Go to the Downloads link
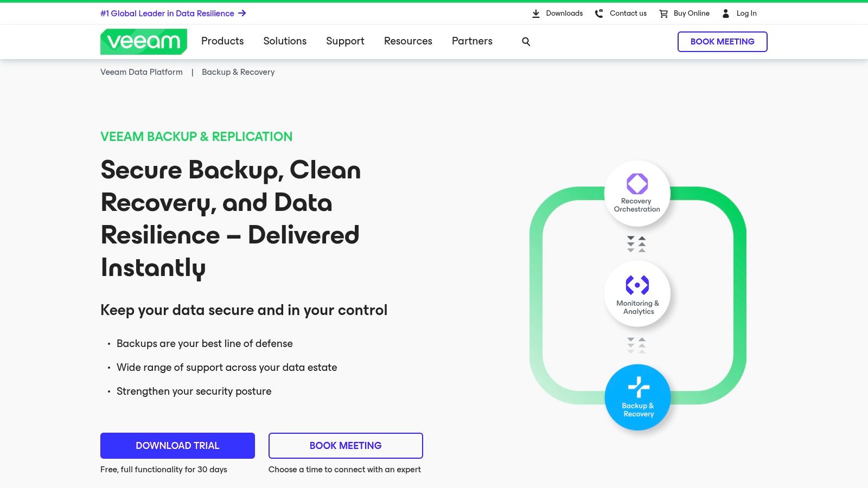This screenshot has height=488, width=868. pyautogui.click(x=564, y=14)
